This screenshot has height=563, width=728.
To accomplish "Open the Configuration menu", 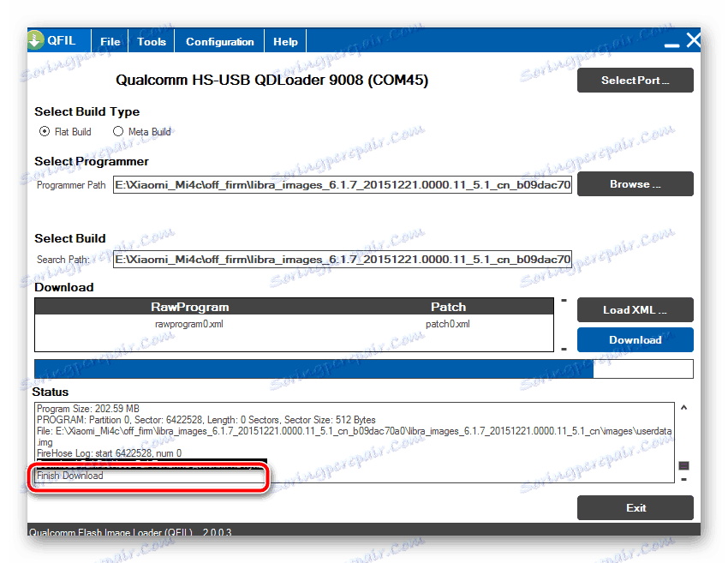I will coord(219,40).
